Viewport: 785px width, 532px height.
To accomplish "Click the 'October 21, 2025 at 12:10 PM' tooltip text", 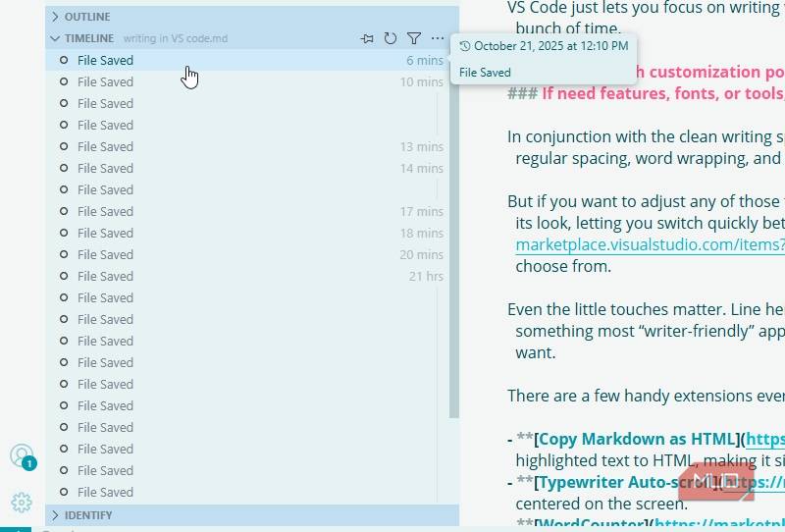I will [x=550, y=46].
